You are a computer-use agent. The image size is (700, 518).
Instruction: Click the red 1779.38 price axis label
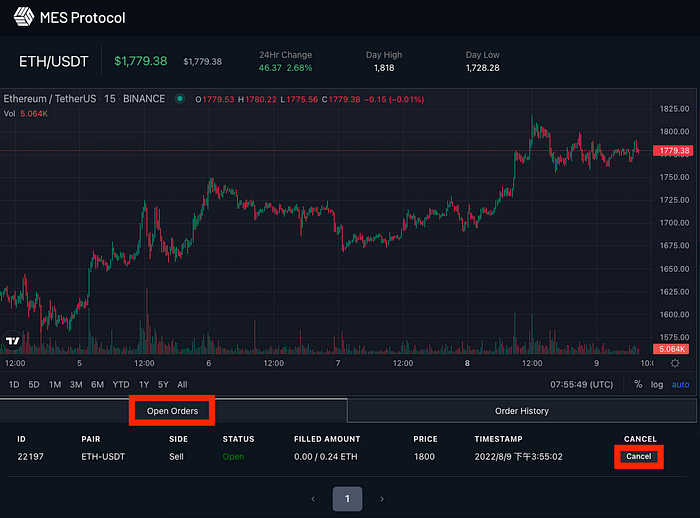click(673, 151)
